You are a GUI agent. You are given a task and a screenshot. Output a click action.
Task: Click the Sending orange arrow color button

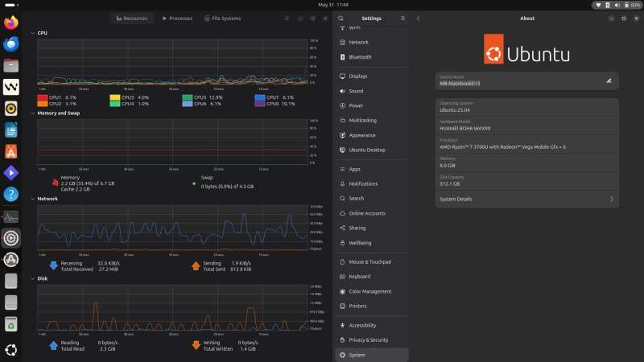(x=196, y=266)
